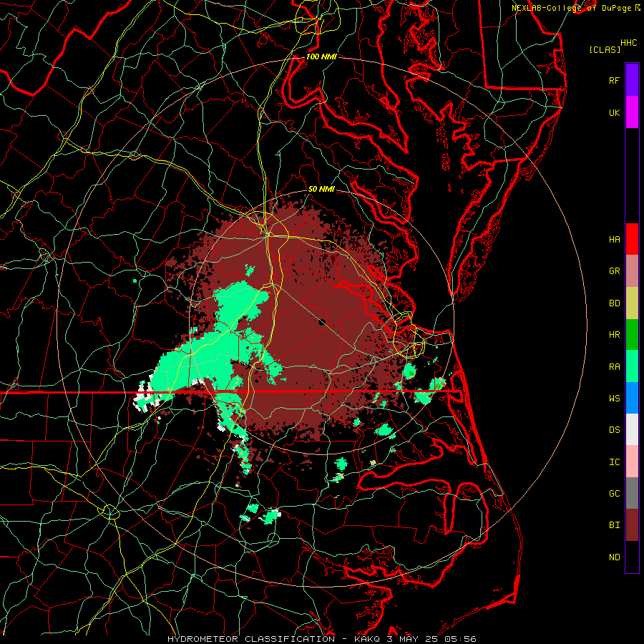Viewport: 644px width, 644px height.
Task: Click the UK legend label
Action: point(615,112)
